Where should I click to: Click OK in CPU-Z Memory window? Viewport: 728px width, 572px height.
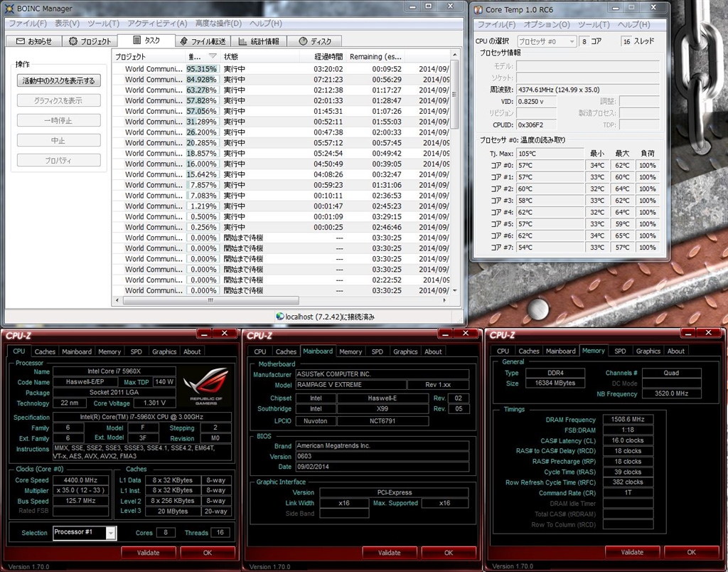(691, 552)
